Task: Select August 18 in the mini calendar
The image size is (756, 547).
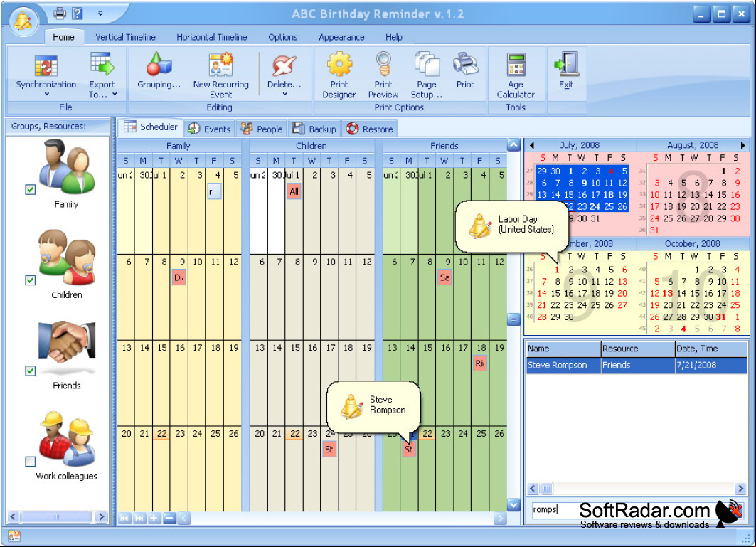Action: coord(668,206)
